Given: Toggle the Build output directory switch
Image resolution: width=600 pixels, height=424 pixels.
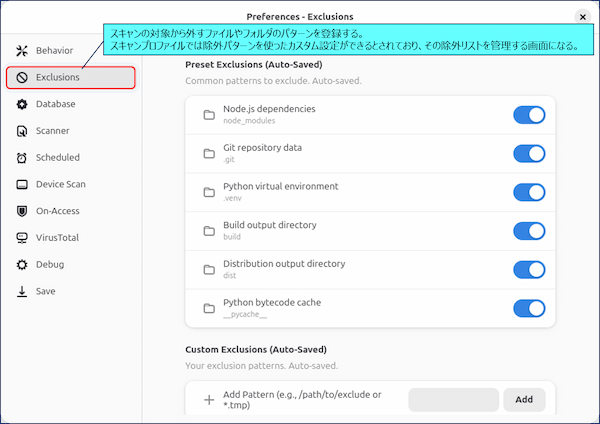Looking at the screenshot, I should [529, 231].
